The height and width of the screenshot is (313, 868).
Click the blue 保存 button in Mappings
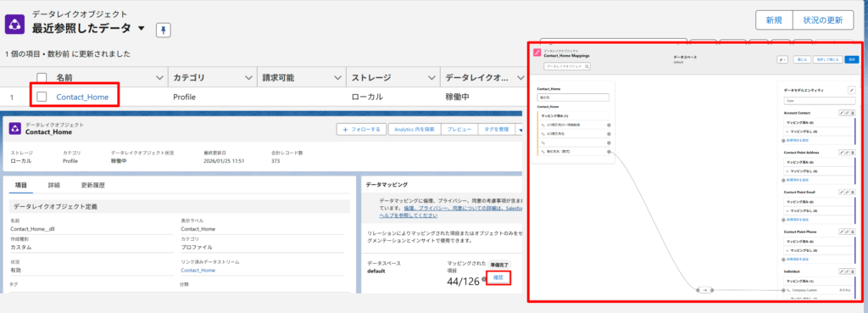[x=851, y=59]
